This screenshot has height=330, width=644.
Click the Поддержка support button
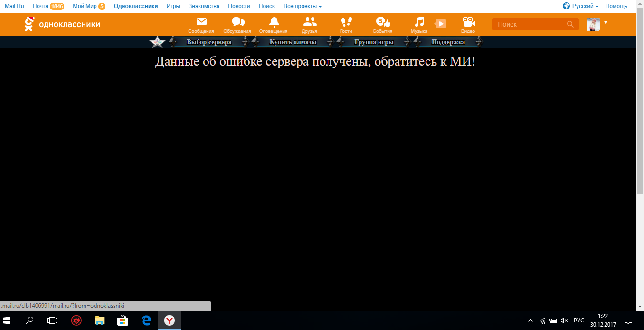tap(448, 42)
